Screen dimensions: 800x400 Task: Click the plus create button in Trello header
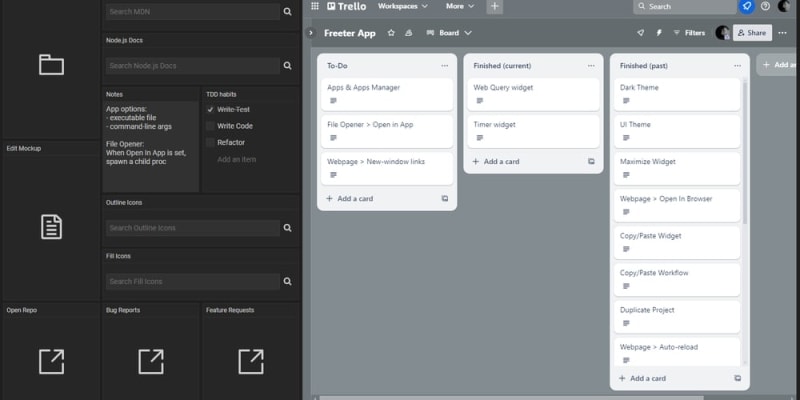pos(495,6)
